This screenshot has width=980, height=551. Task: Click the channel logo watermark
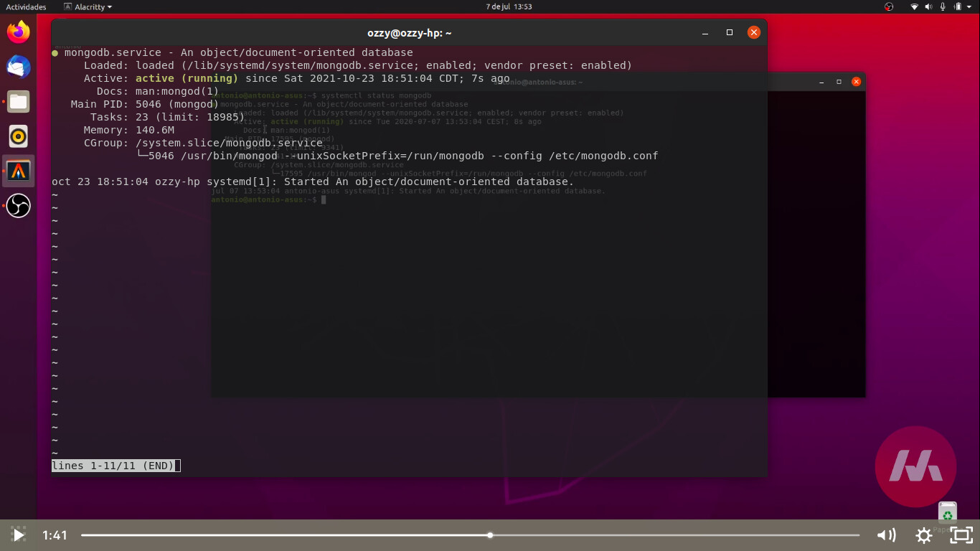[x=915, y=466]
